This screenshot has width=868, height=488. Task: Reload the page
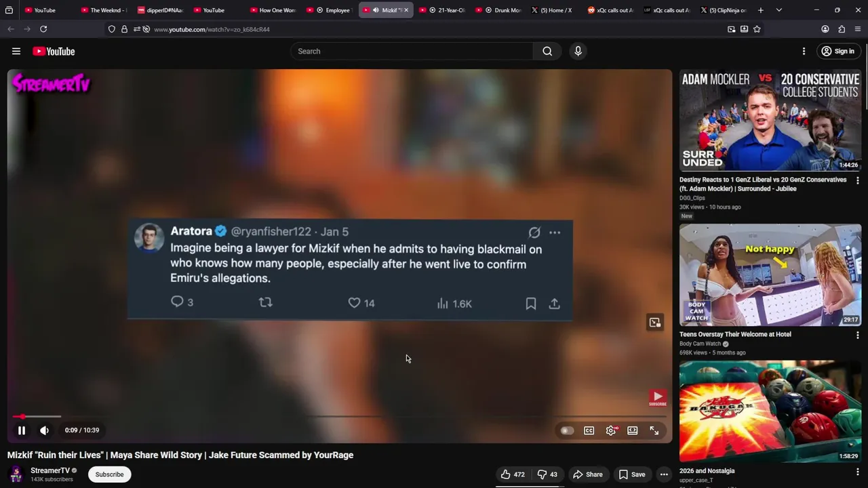point(43,29)
